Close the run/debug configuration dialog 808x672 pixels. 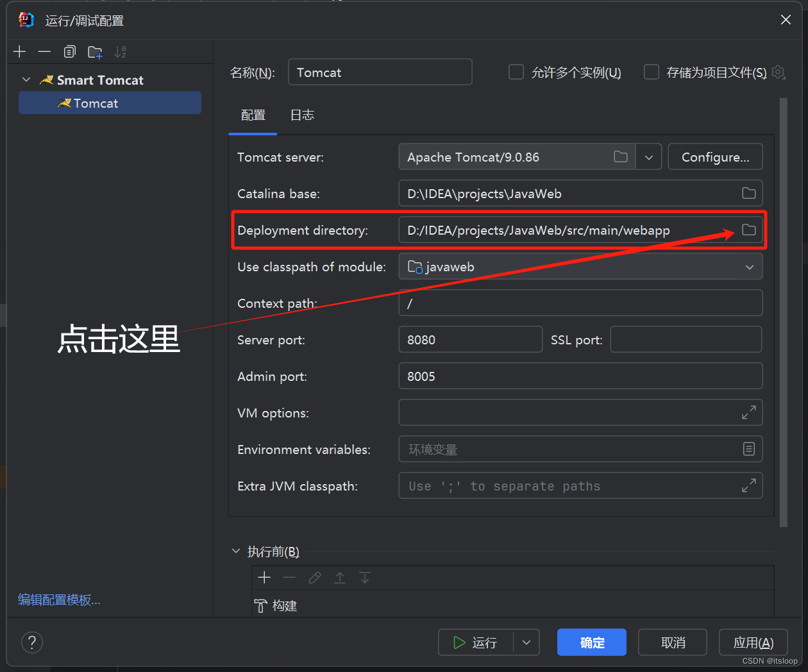pos(786,20)
